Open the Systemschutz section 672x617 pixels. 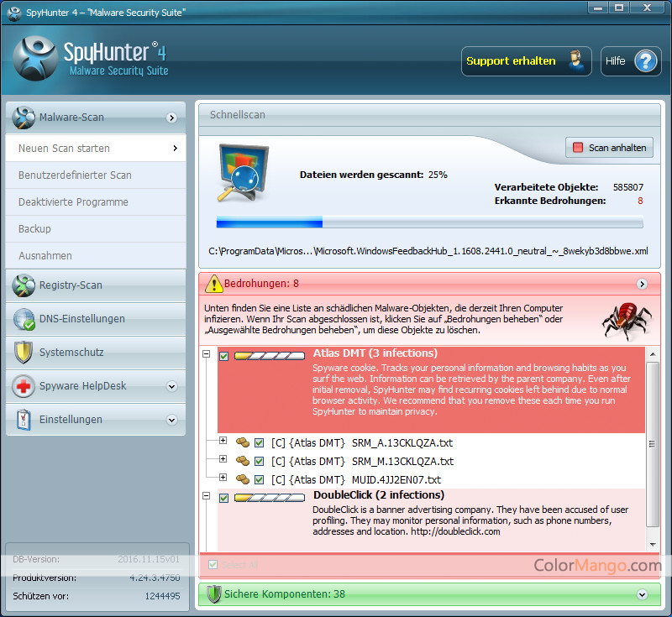(x=96, y=353)
